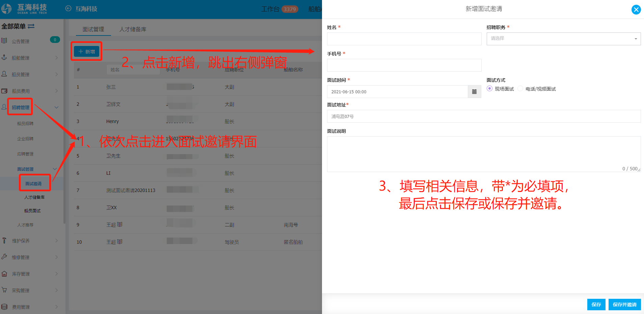
Task: Click the name Henry in row 3
Action: (112, 121)
